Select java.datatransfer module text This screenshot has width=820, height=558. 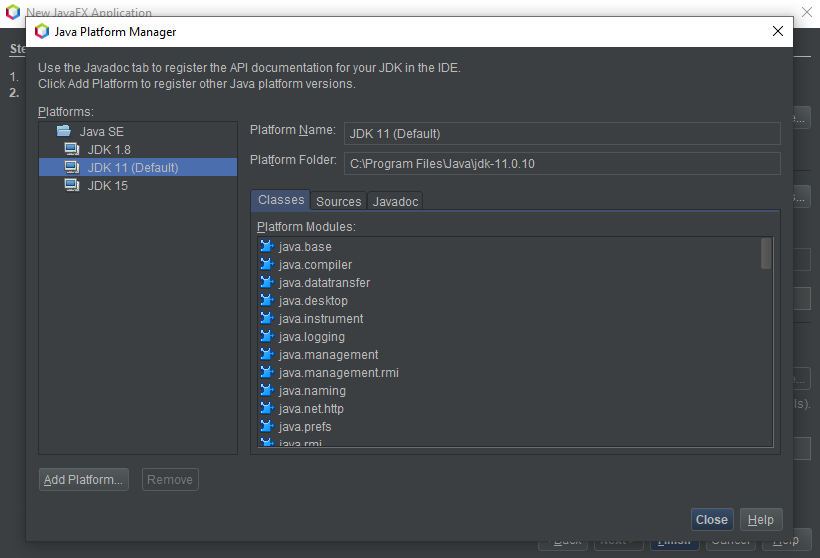pyautogui.click(x=324, y=283)
